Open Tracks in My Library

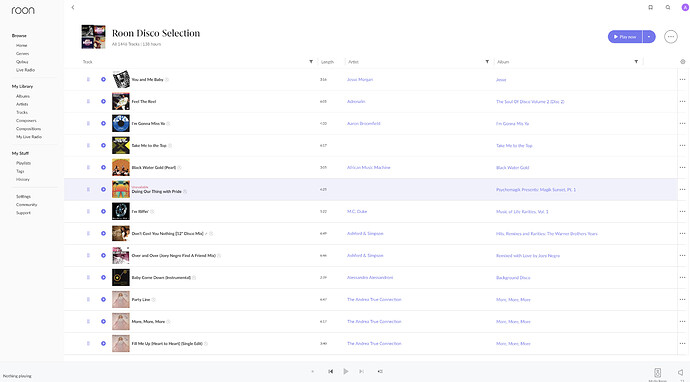coord(22,112)
